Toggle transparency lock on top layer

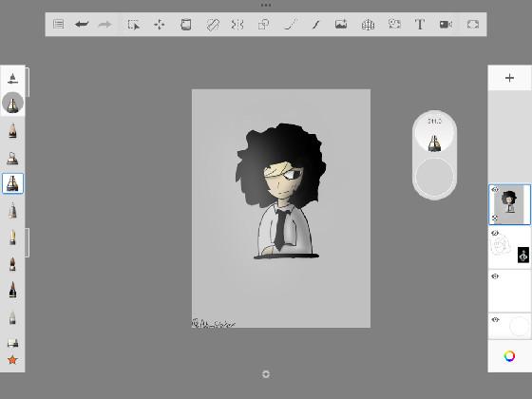(x=495, y=218)
